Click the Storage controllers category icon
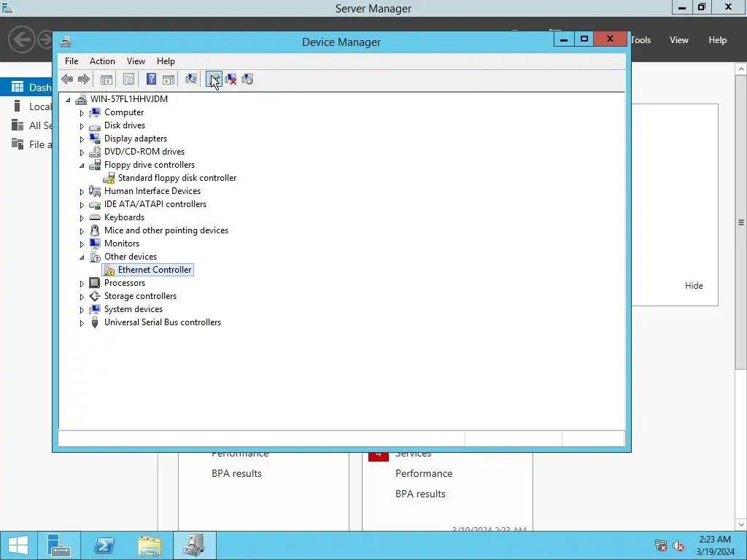The width and height of the screenshot is (747, 560). point(95,296)
